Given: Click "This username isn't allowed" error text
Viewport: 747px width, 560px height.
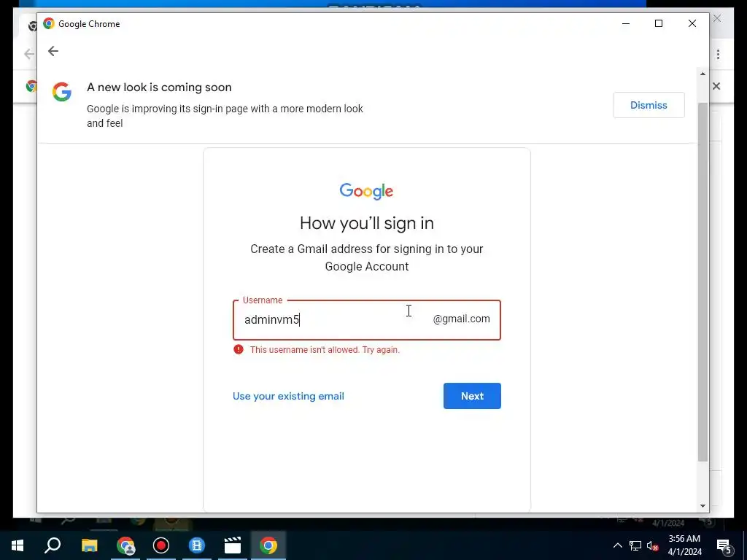Looking at the screenshot, I should coord(325,349).
